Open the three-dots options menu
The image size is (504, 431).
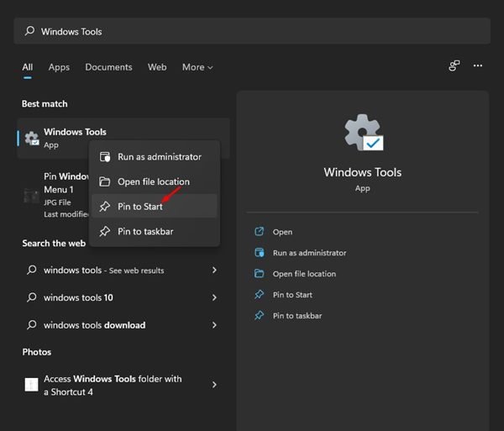point(478,66)
